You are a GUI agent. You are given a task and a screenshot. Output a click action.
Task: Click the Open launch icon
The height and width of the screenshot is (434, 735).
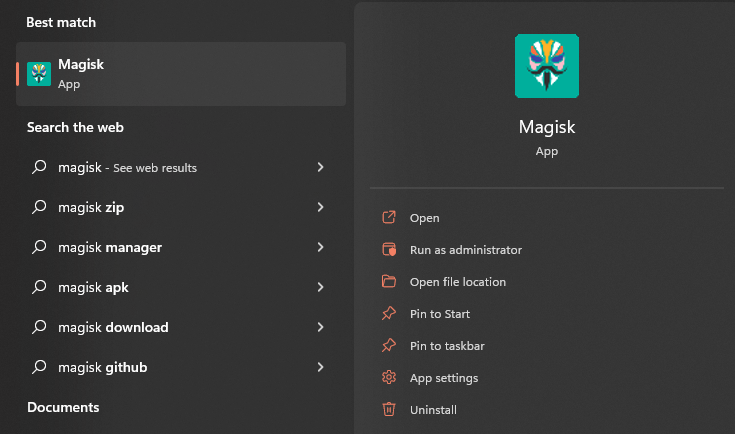389,218
